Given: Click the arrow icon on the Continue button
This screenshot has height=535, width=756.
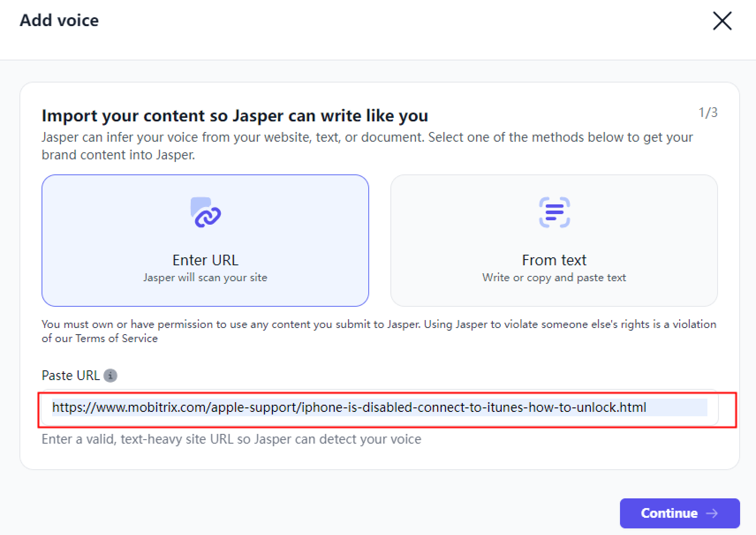Looking at the screenshot, I should click(712, 513).
